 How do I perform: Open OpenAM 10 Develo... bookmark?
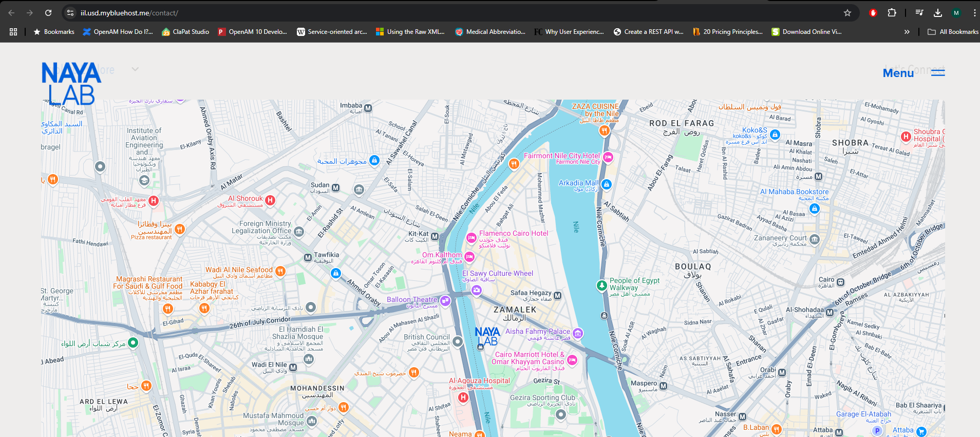(x=252, y=32)
